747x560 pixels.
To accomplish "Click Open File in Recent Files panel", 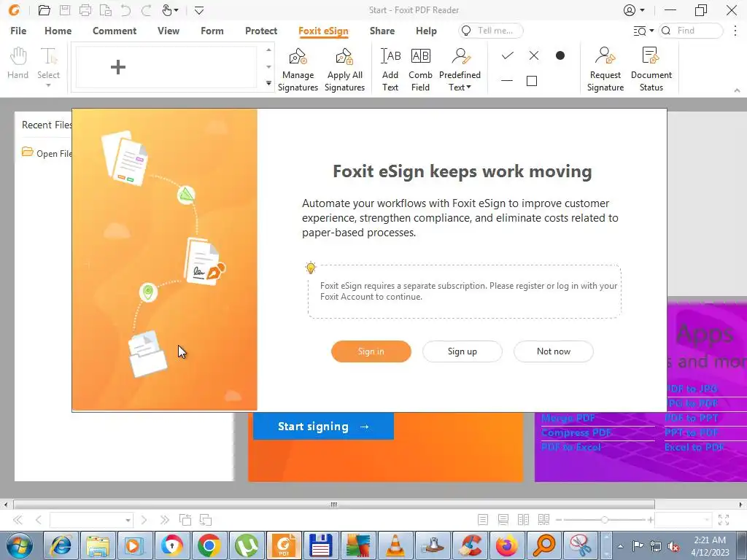I will (x=47, y=153).
